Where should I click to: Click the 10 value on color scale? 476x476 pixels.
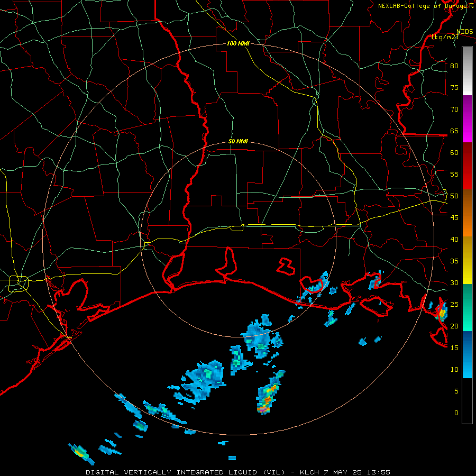tap(454, 370)
